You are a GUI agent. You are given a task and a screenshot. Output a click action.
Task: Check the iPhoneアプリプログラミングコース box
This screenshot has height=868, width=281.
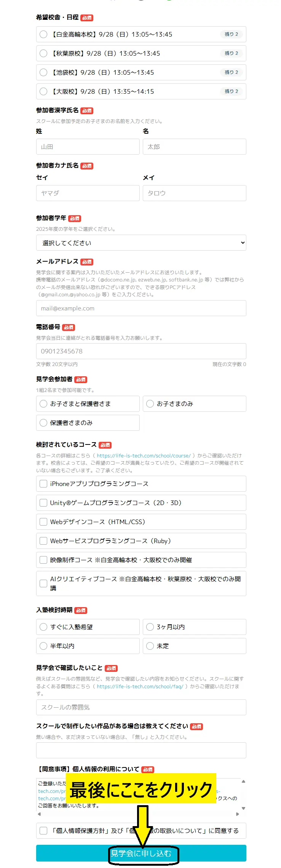click(43, 484)
